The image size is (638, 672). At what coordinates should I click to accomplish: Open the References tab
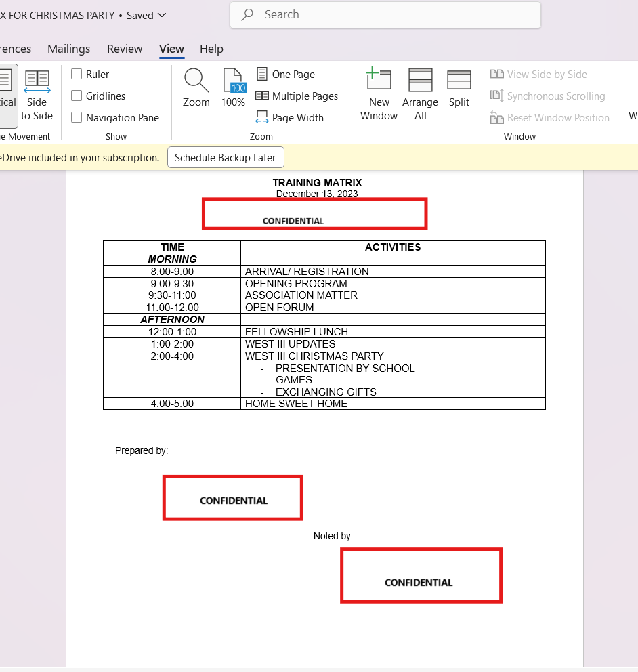[16, 49]
